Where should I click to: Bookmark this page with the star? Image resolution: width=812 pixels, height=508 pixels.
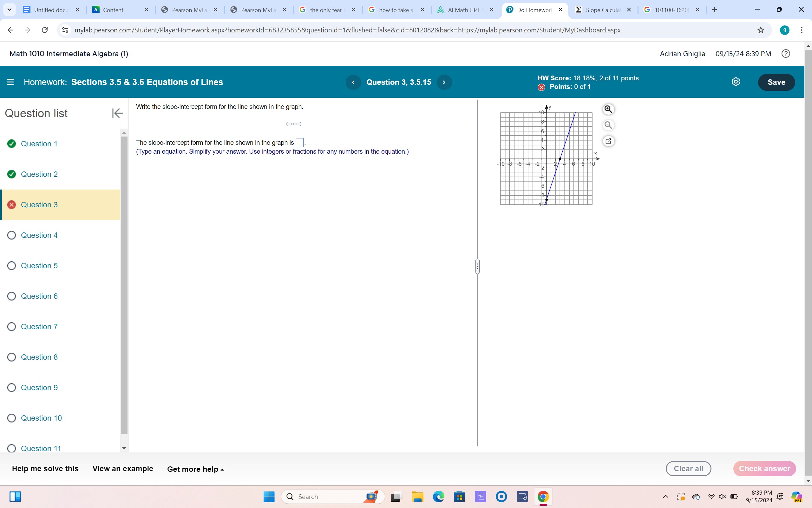click(x=760, y=30)
